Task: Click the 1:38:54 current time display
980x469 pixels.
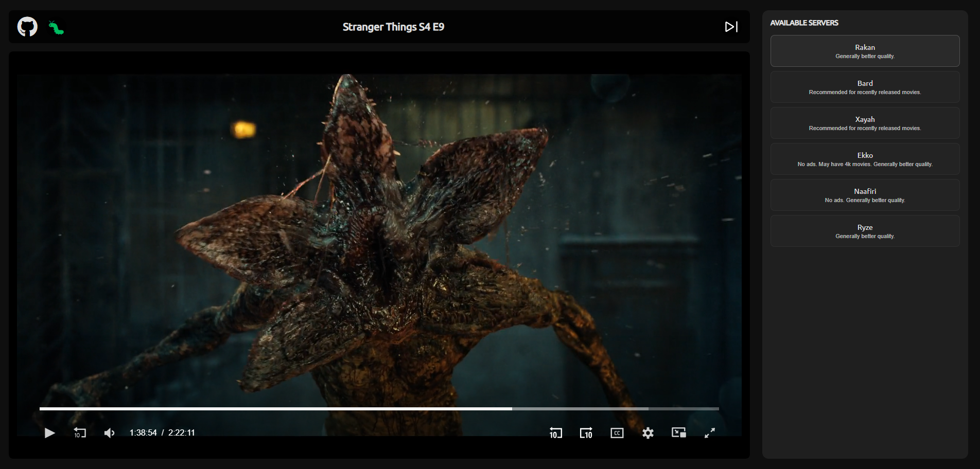Action: (x=143, y=433)
